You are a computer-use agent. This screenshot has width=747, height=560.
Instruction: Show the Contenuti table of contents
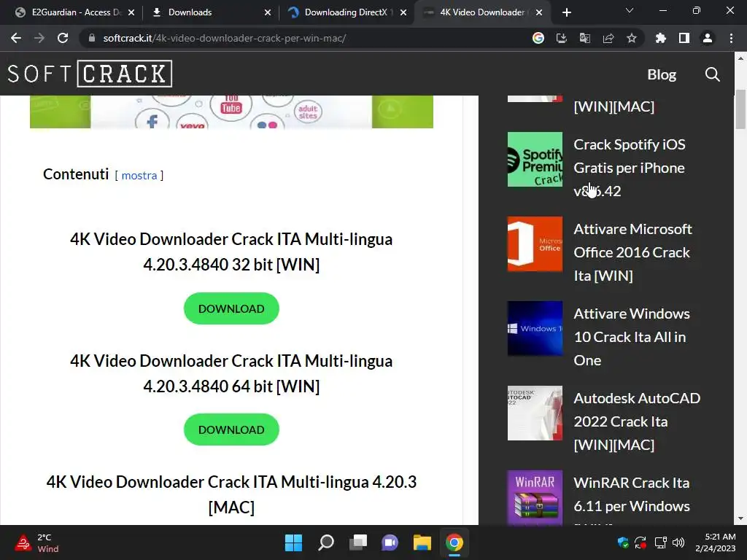point(139,175)
